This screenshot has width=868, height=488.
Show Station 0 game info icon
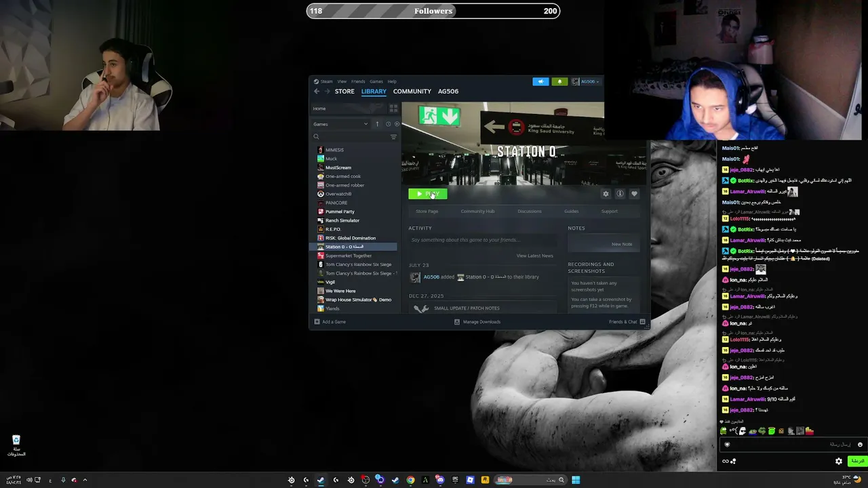(x=620, y=194)
